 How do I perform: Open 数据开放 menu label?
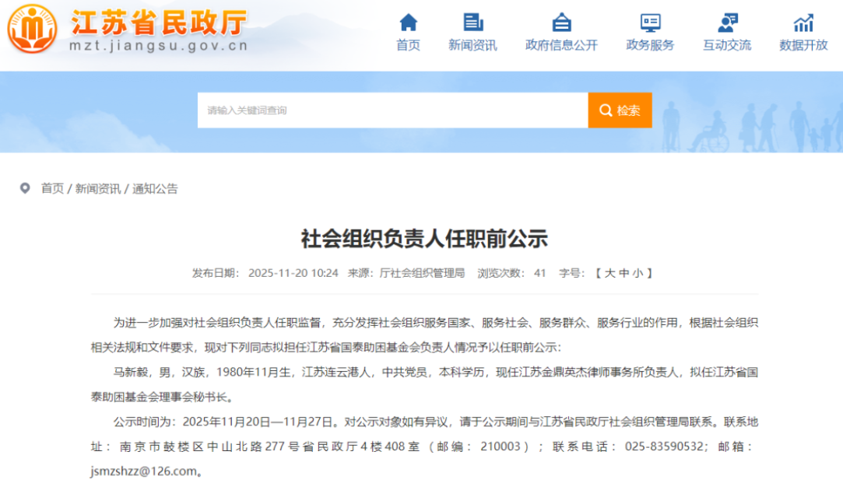[x=803, y=45]
